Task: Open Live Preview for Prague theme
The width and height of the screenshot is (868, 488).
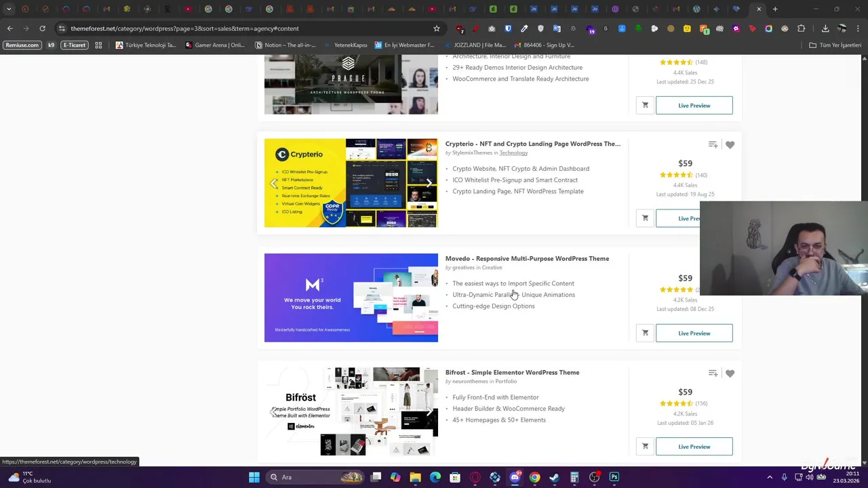Action: click(x=694, y=106)
